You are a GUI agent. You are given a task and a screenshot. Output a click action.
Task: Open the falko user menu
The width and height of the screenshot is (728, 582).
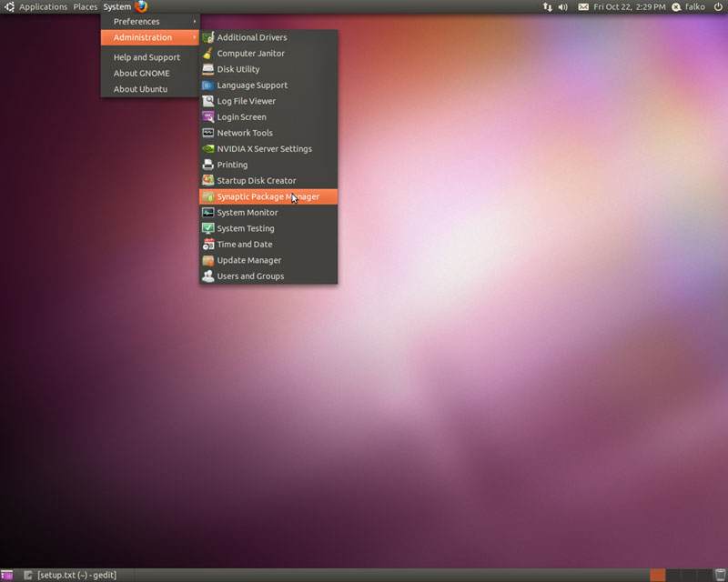[x=689, y=7]
